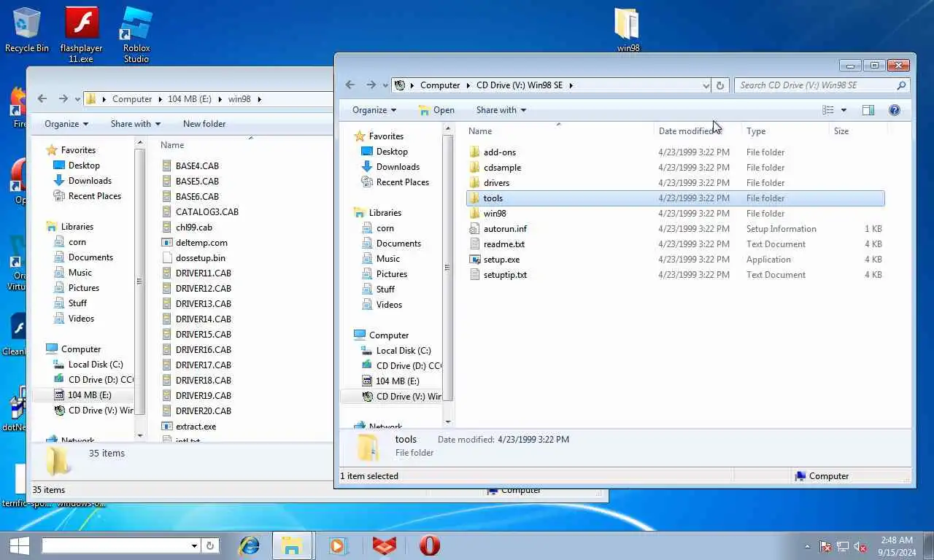Open Internet Explorer from the taskbar
The height and width of the screenshot is (560, 934).
(250, 545)
